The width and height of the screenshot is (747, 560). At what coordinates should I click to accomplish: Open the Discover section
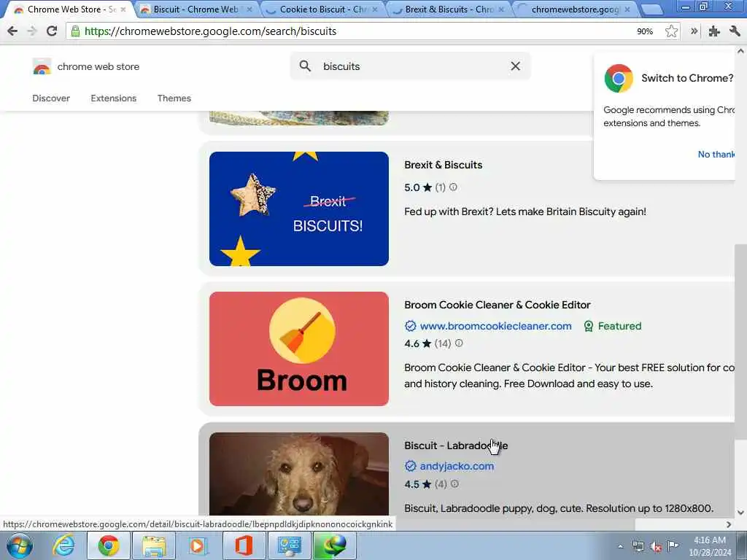51,98
